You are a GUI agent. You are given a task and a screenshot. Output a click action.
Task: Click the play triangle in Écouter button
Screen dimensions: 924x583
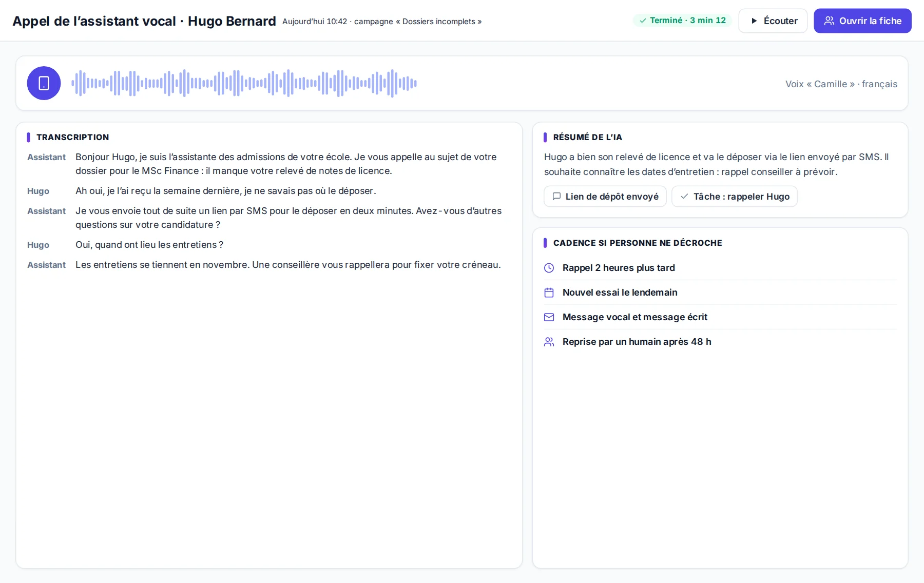point(754,21)
